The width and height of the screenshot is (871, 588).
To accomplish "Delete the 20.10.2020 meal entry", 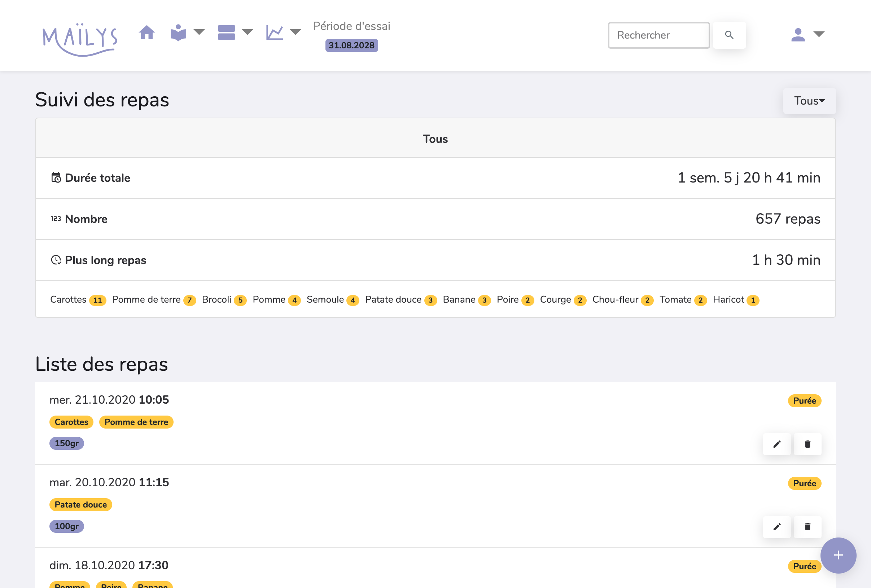I will 807,527.
